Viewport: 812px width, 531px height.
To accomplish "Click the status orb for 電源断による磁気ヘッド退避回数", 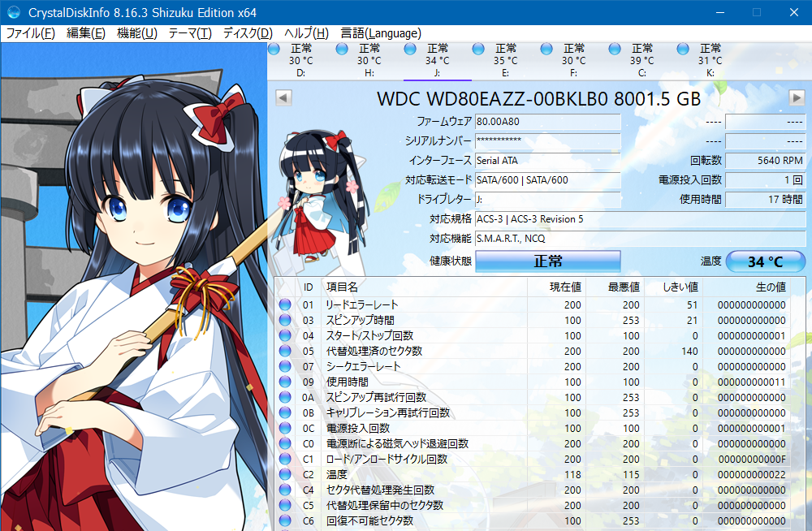I will [x=285, y=443].
